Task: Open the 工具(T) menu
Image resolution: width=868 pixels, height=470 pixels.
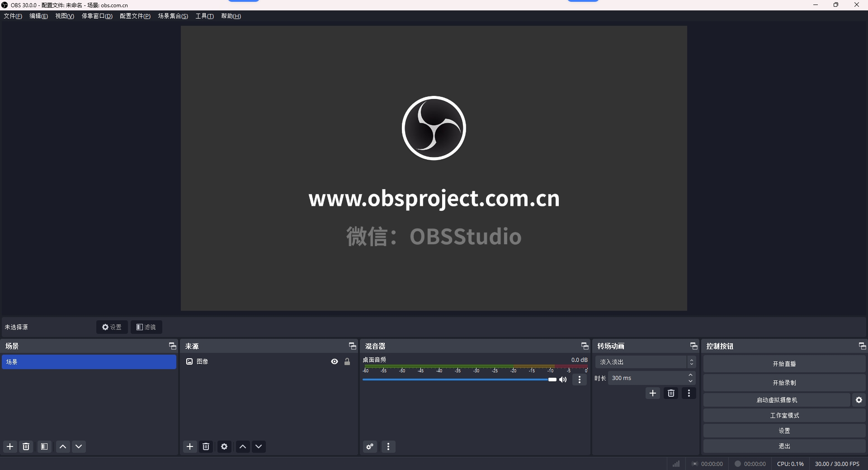Action: pyautogui.click(x=204, y=16)
